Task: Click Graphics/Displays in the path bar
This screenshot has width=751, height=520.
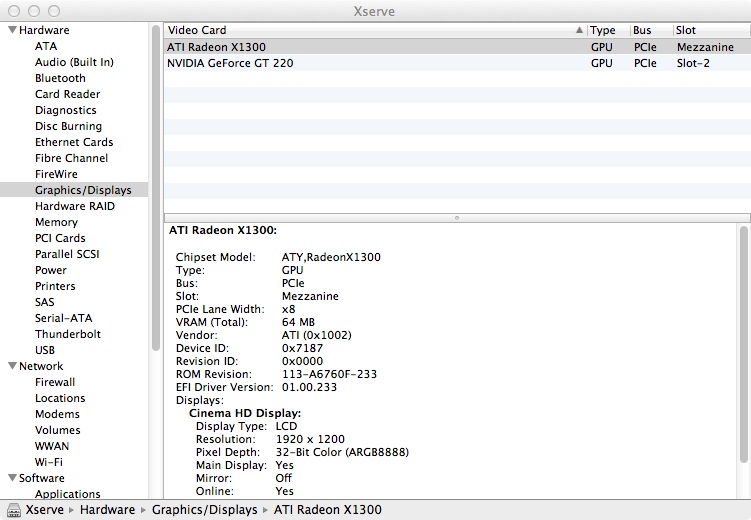Action: pyautogui.click(x=205, y=509)
